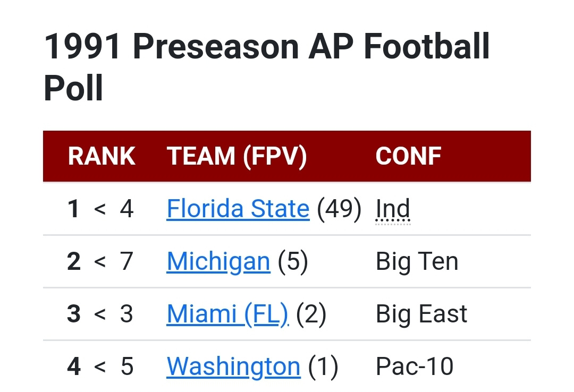
Task: Click the bold rank number 1
Action: (74, 209)
